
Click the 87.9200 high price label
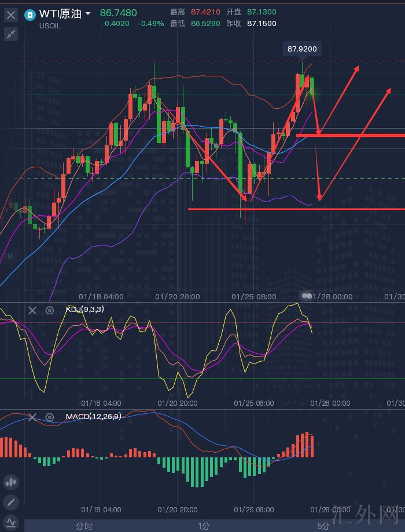click(302, 49)
